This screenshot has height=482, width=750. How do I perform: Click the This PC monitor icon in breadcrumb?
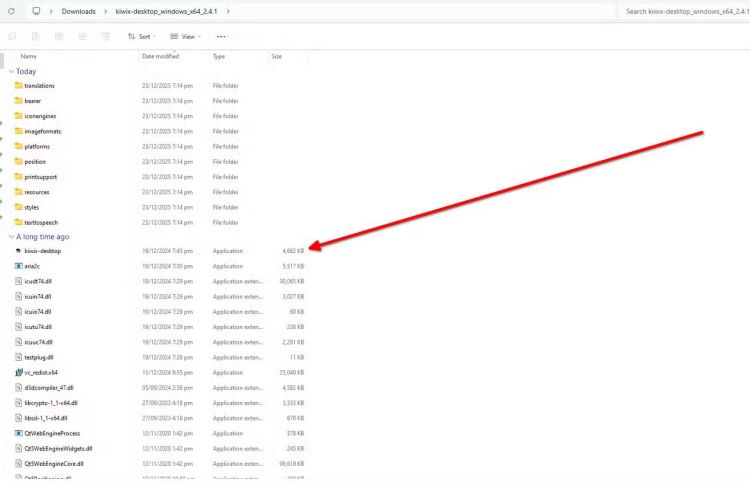[36, 11]
